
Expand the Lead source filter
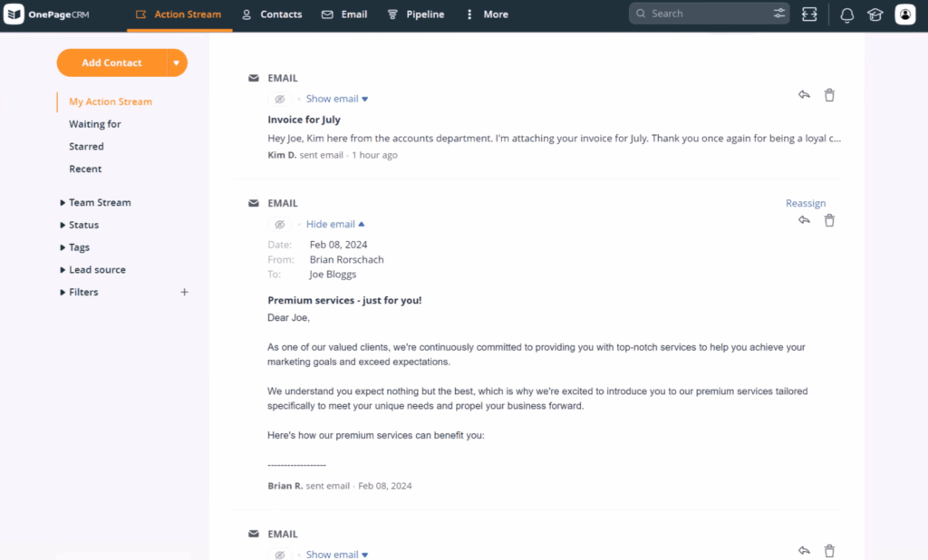pos(96,269)
